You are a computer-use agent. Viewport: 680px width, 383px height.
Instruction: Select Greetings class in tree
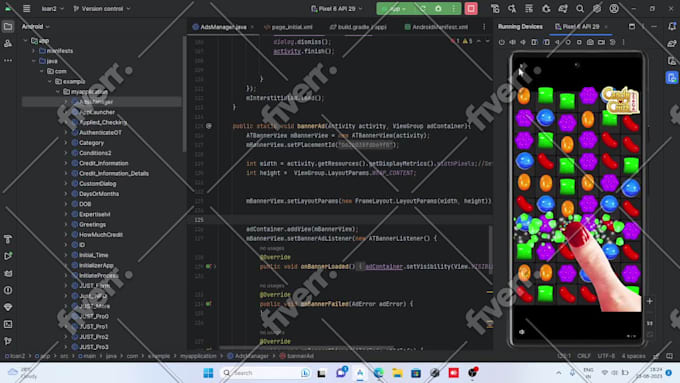(x=92, y=224)
